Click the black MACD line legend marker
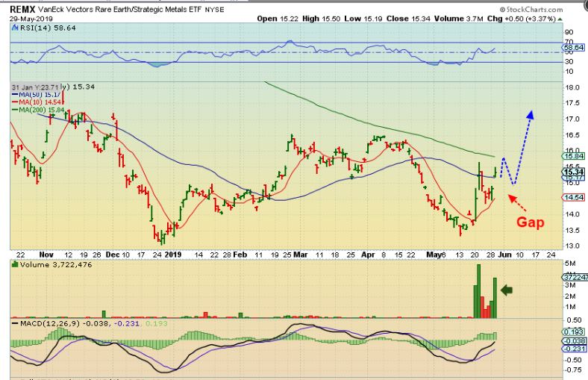The height and width of the screenshot is (380, 588). [x=15, y=323]
